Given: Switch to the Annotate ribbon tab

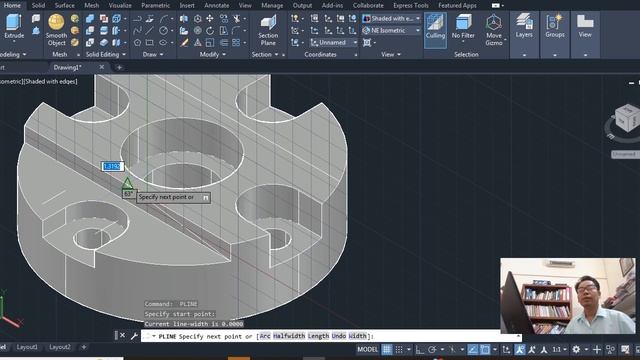Looking at the screenshot, I should point(217,5).
